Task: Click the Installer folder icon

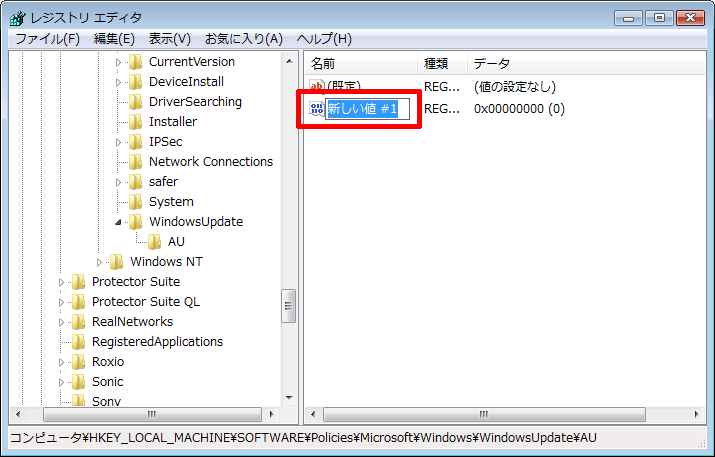Action: [x=135, y=122]
